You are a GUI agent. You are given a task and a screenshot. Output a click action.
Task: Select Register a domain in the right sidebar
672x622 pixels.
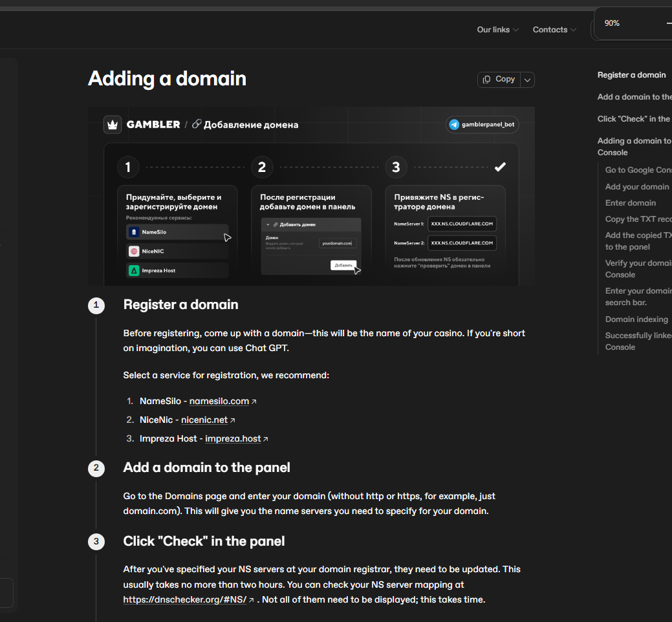tap(631, 74)
